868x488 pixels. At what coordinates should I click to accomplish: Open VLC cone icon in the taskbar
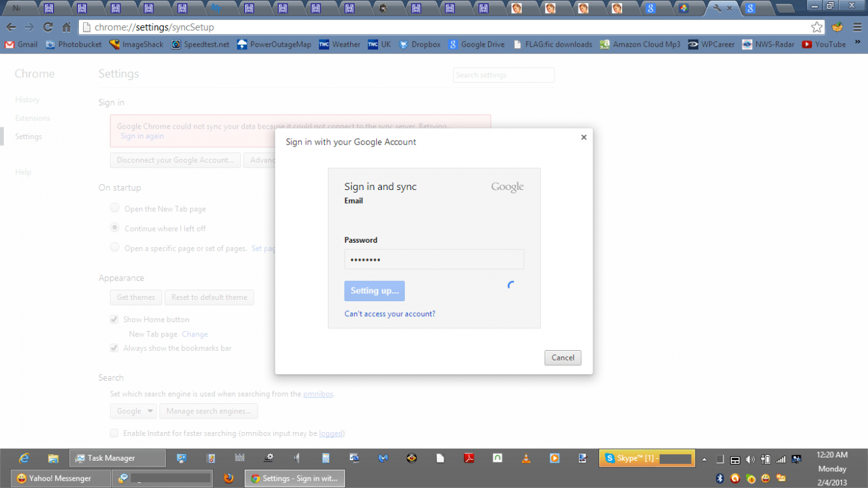pos(526,458)
